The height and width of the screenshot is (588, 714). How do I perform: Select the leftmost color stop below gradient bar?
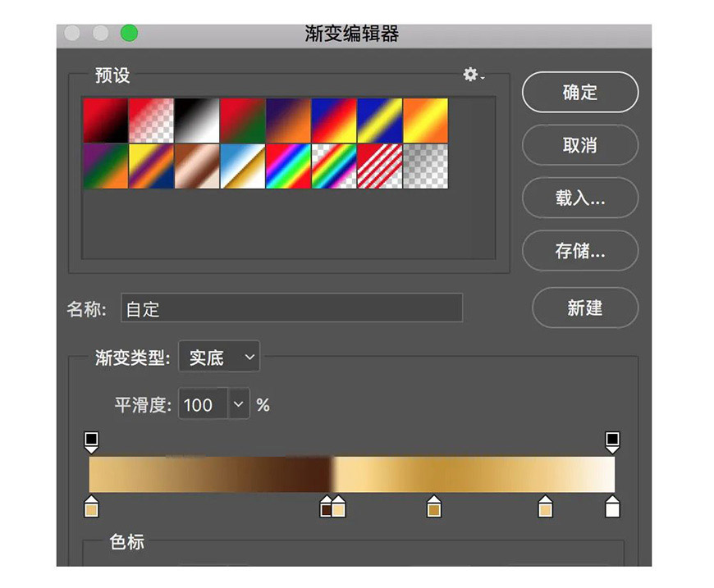pyautogui.click(x=91, y=508)
